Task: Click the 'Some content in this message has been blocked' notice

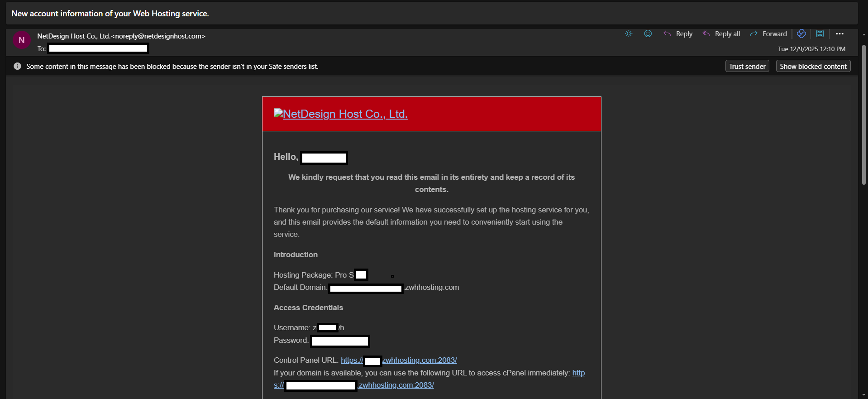Action: click(172, 66)
